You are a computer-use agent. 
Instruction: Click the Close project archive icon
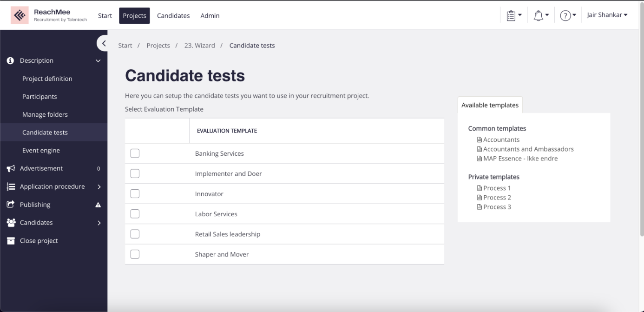pos(11,241)
